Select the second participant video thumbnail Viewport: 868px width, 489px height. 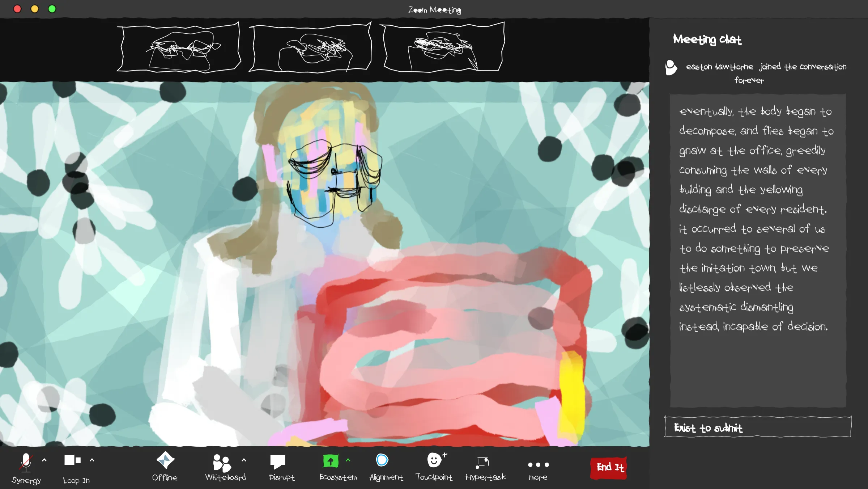(310, 47)
